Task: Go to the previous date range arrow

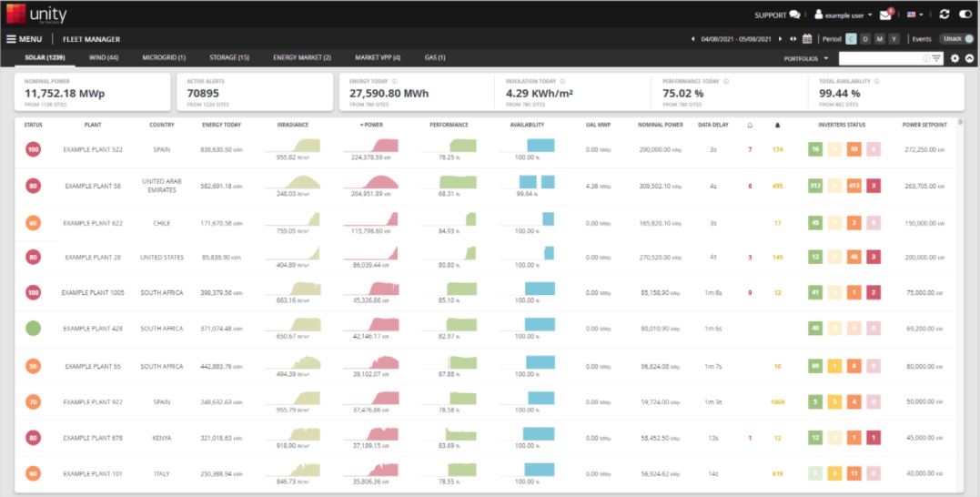Action: 692,39
